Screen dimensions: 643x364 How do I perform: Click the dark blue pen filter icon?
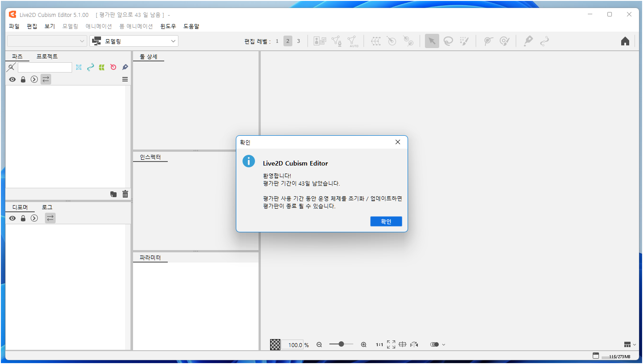click(x=125, y=67)
